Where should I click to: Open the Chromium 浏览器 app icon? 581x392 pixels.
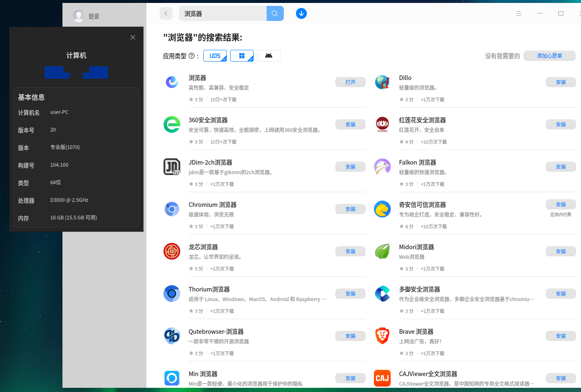[172, 209]
